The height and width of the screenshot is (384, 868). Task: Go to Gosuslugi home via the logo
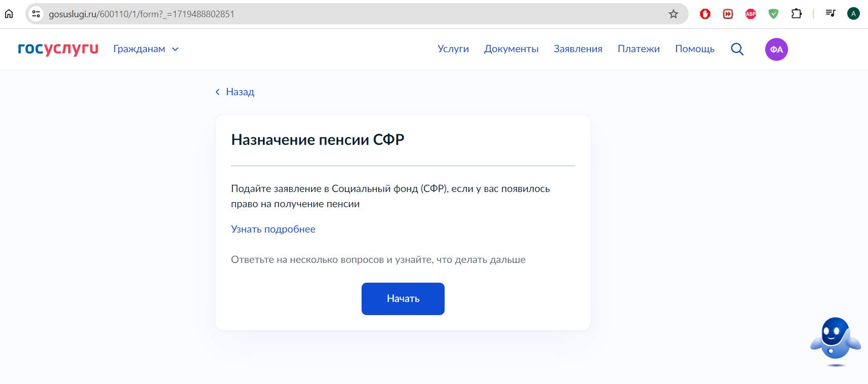(x=58, y=49)
